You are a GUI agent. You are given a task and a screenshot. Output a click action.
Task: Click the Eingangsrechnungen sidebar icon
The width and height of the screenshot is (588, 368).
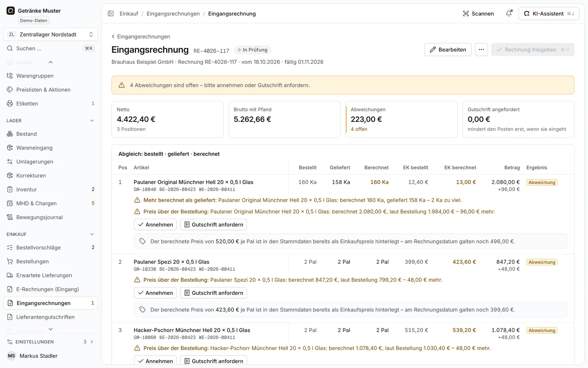point(10,303)
